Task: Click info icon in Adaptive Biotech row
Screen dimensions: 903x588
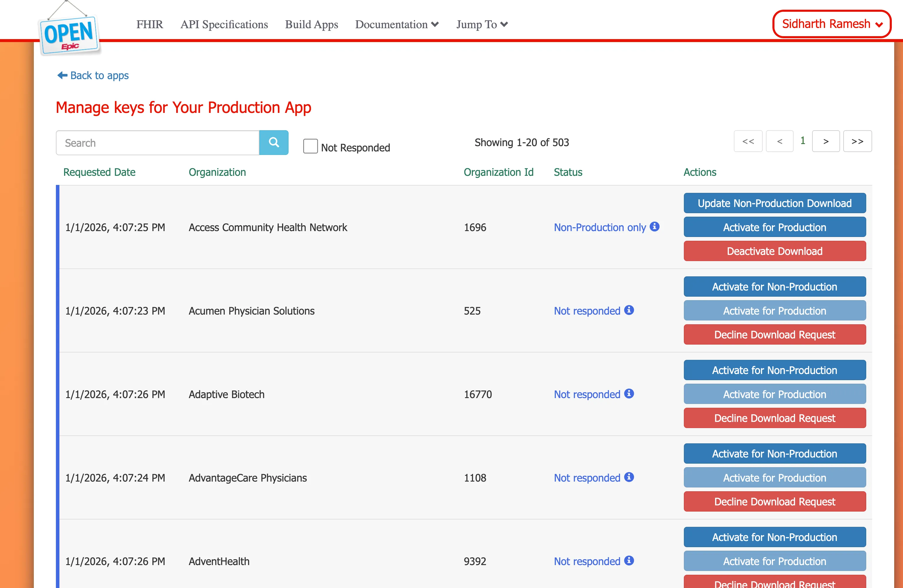Action: [x=629, y=393]
